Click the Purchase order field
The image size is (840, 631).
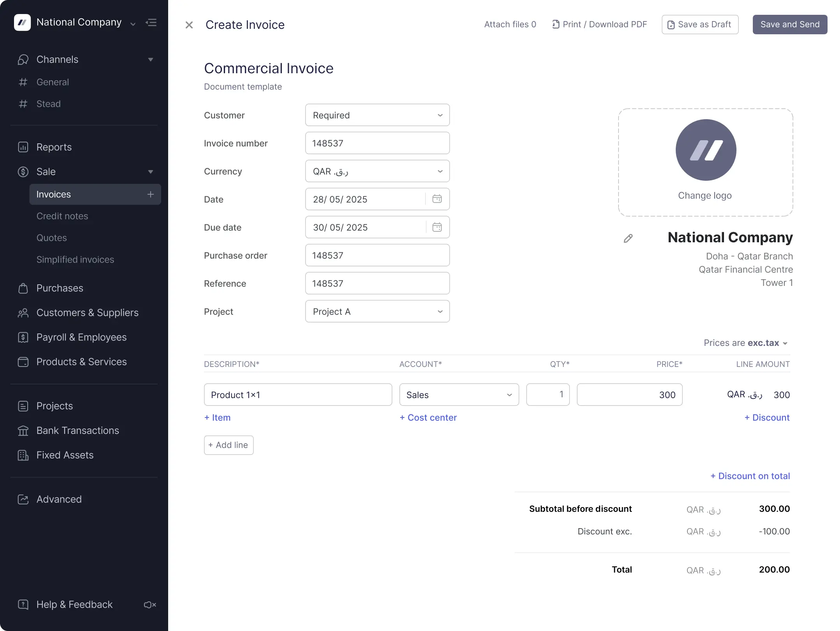(377, 255)
